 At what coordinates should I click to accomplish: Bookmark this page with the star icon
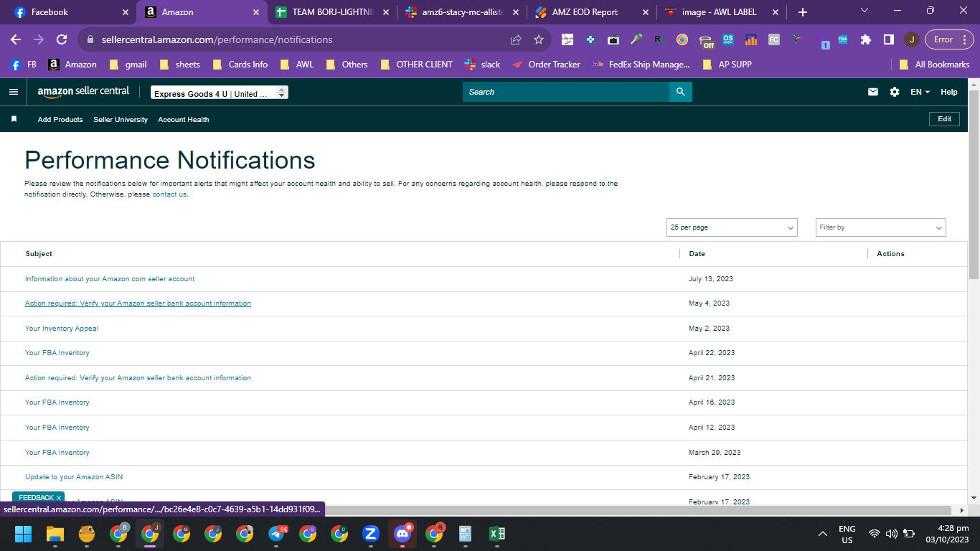tap(539, 39)
